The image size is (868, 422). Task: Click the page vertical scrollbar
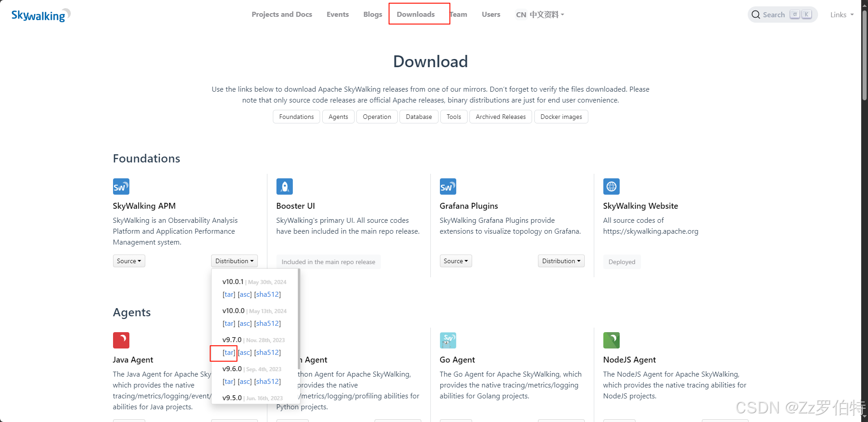point(864,54)
